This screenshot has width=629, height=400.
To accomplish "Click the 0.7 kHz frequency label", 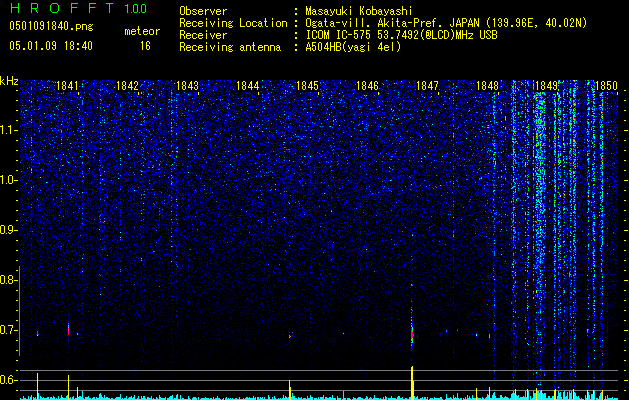I will coord(8,330).
